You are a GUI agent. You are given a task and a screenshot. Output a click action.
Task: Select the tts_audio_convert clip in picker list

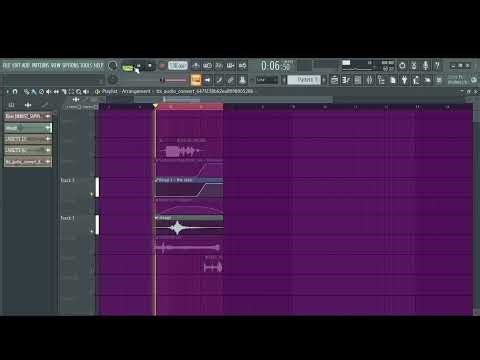coord(28,162)
